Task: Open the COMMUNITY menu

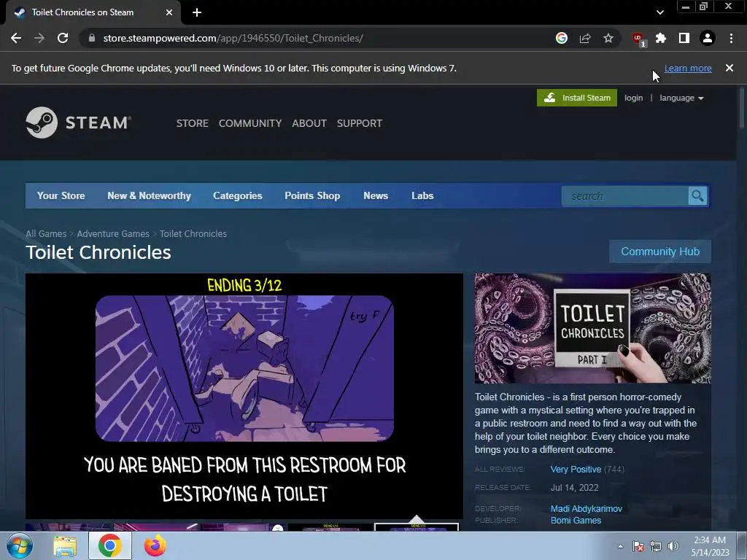Action: 250,123
